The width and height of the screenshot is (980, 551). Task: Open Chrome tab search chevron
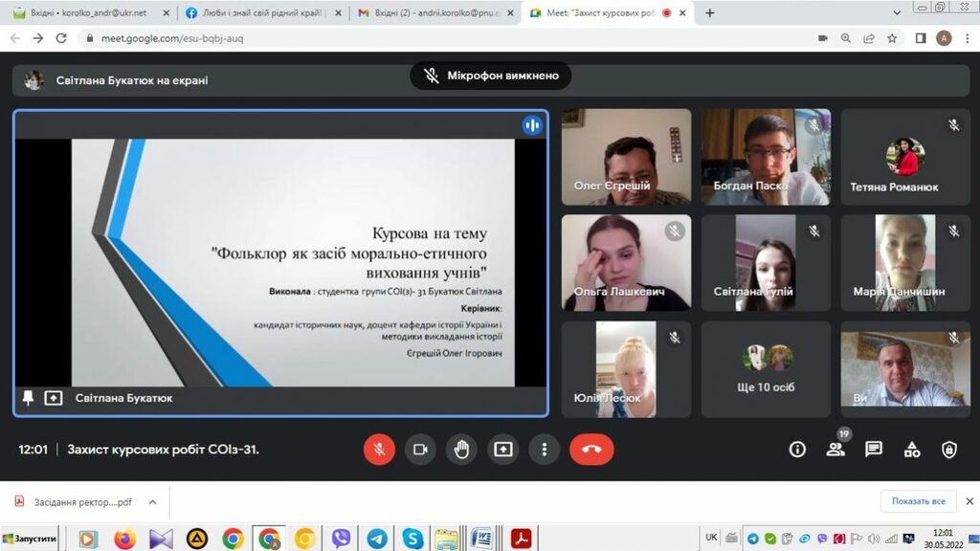897,13
